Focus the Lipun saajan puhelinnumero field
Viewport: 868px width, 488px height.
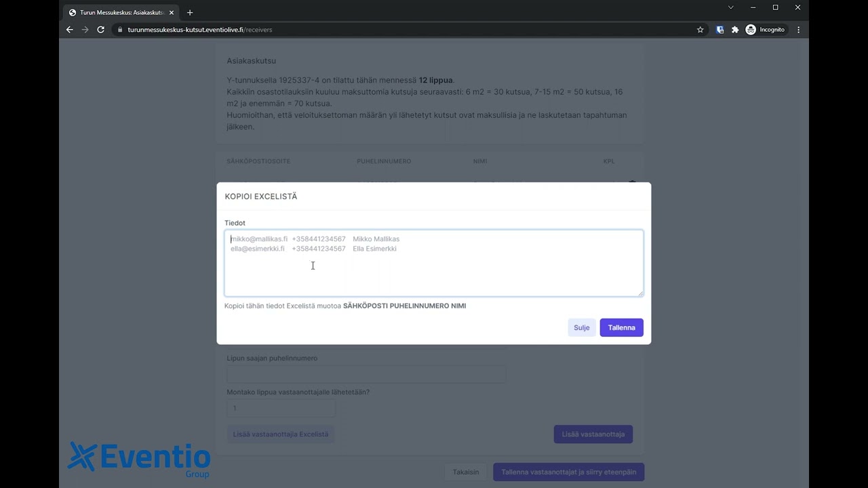coord(366,374)
